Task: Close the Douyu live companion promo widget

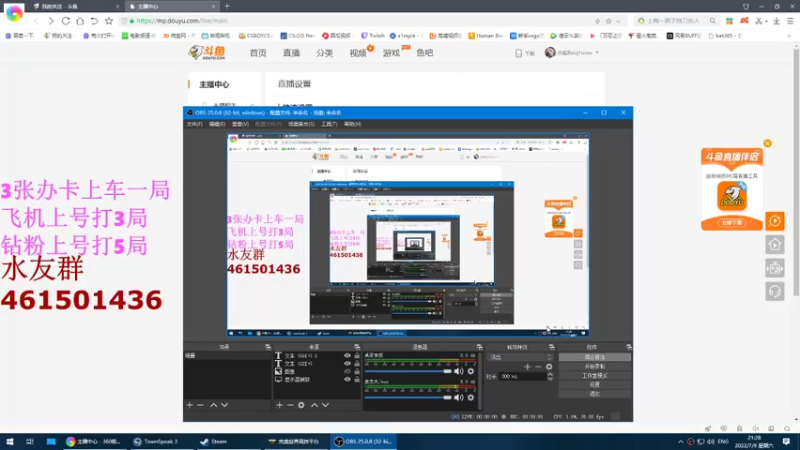Action: click(767, 143)
